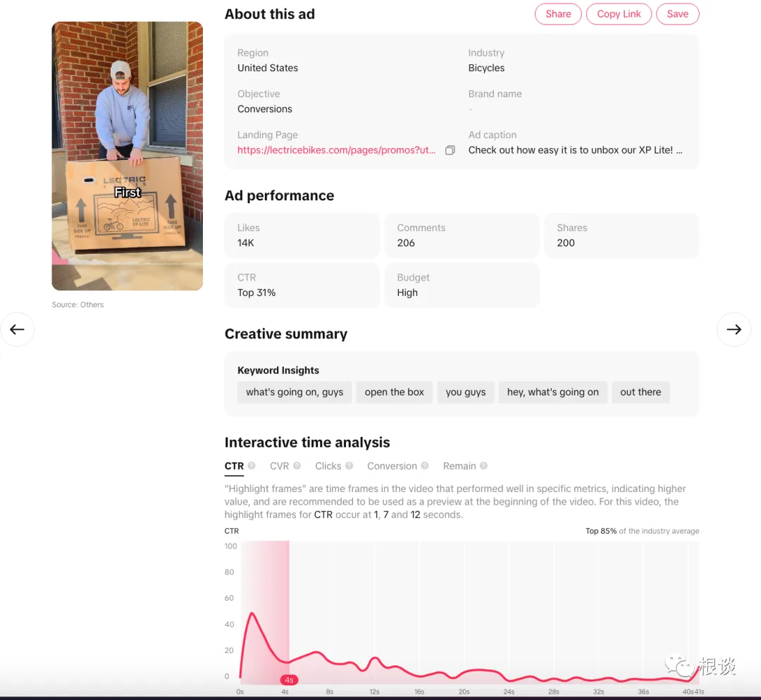This screenshot has width=761, height=700.
Task: Open the lectricebikes landing page link
Action: (336, 150)
